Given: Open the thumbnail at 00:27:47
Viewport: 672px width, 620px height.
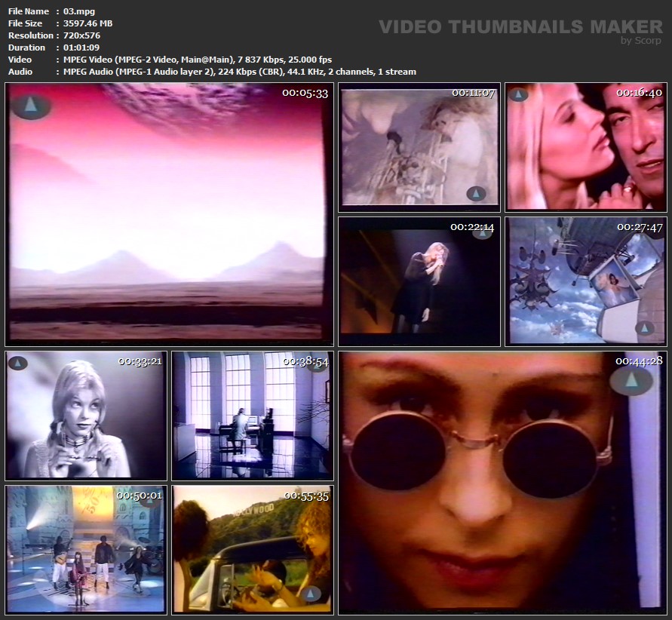Looking at the screenshot, I should click(x=586, y=281).
